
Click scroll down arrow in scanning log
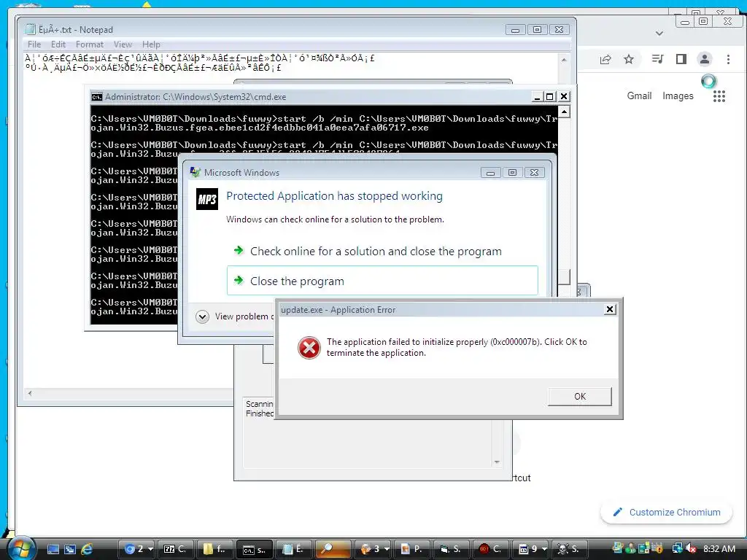click(497, 462)
